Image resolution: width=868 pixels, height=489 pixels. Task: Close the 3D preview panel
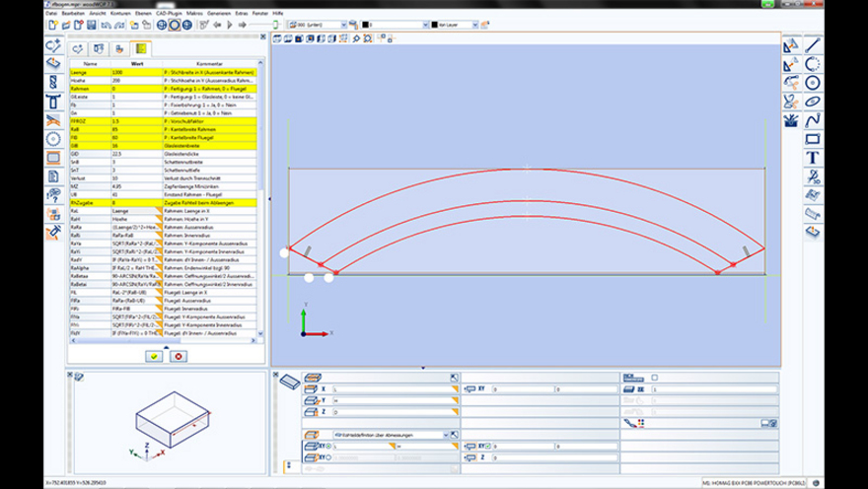pyautogui.click(x=70, y=375)
